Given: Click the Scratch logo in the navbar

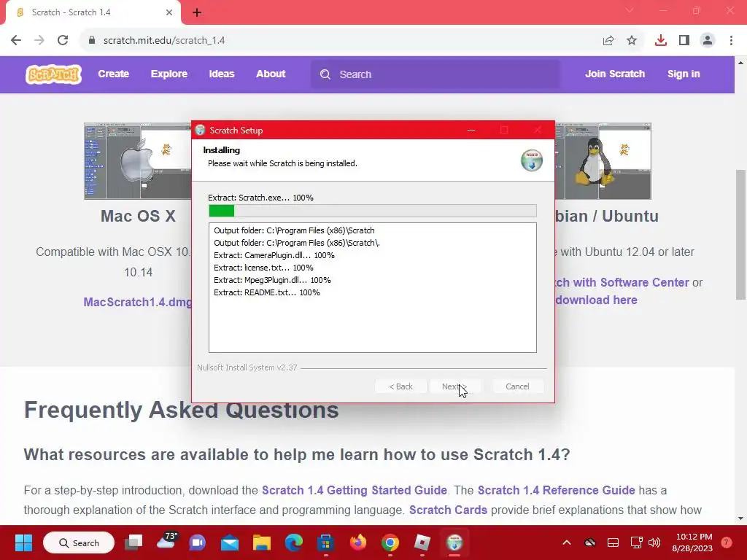Looking at the screenshot, I should tap(53, 74).
